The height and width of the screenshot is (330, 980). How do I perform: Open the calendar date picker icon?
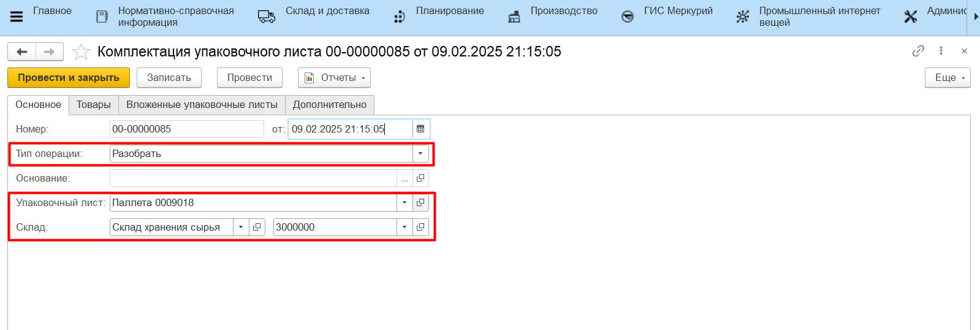pyautogui.click(x=420, y=129)
